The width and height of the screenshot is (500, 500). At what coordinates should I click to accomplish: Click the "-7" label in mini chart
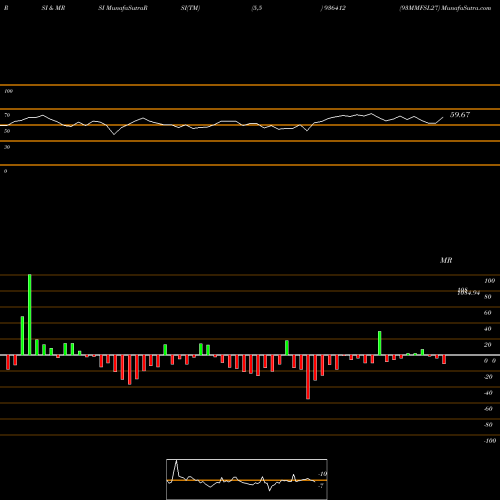[321, 486]
